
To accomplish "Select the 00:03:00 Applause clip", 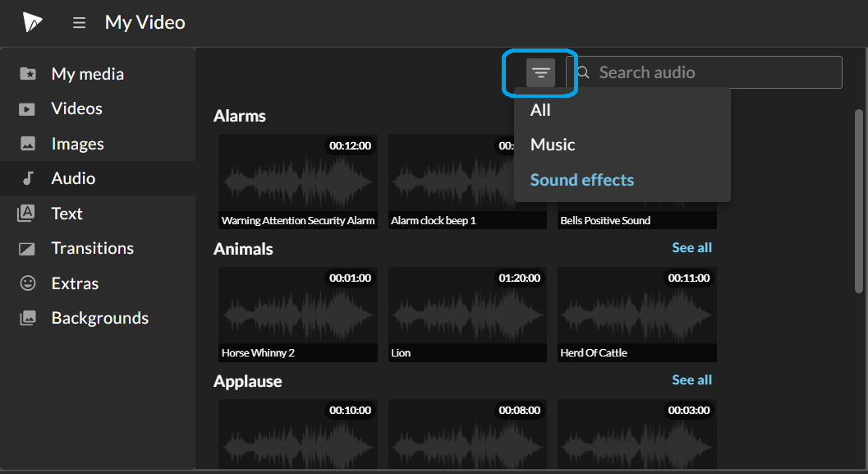I will (637, 434).
